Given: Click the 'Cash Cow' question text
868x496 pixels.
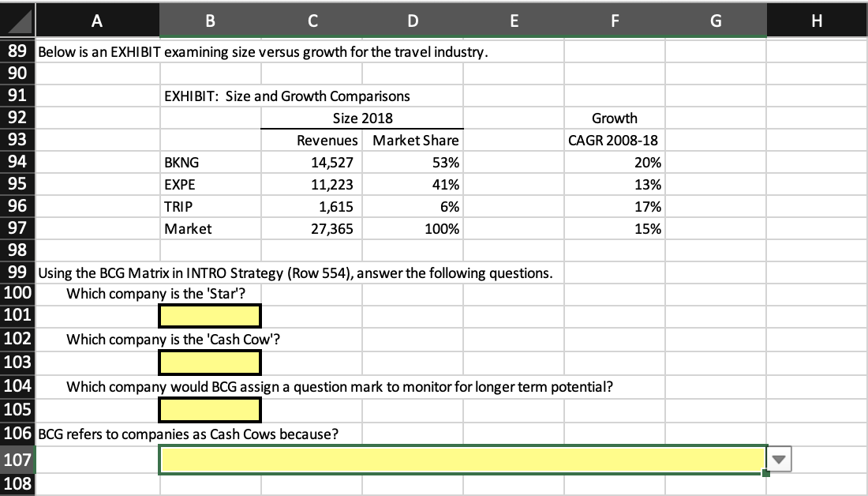Looking at the screenshot, I should [x=174, y=339].
